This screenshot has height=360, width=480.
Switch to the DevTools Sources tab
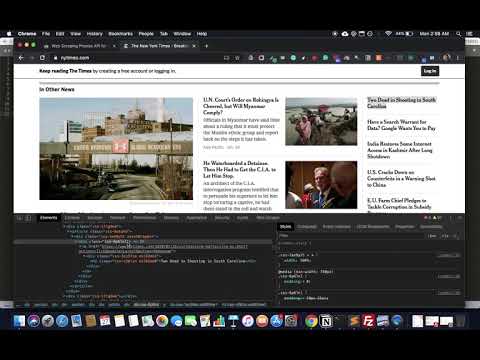coord(95,218)
